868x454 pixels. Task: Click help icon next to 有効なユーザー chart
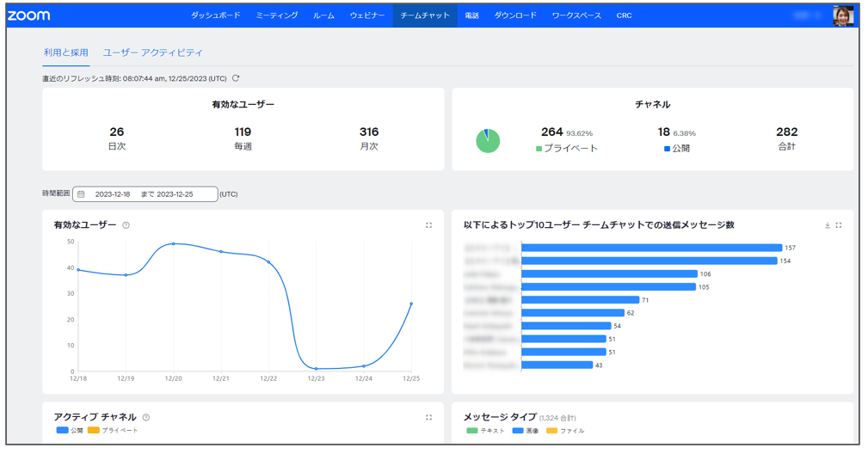tap(126, 225)
